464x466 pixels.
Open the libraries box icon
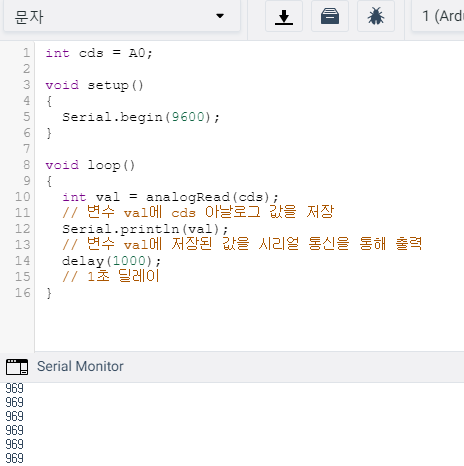click(x=330, y=16)
